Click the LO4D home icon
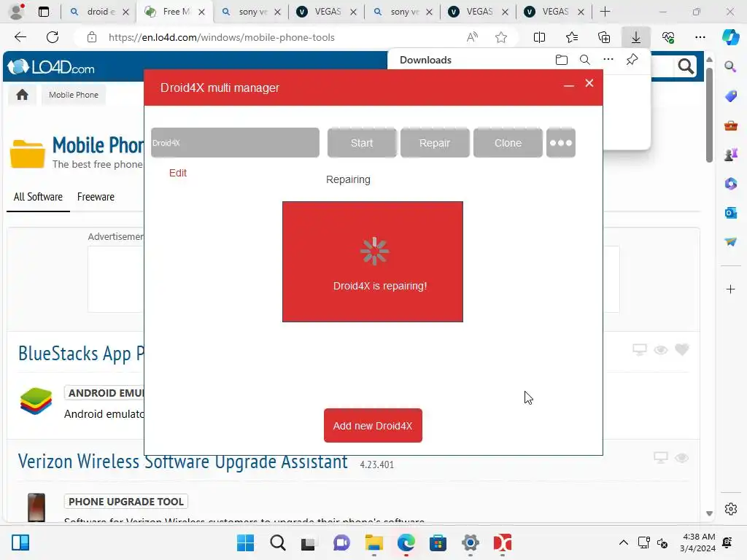Image resolution: width=747 pixels, height=560 pixels. pos(22,95)
